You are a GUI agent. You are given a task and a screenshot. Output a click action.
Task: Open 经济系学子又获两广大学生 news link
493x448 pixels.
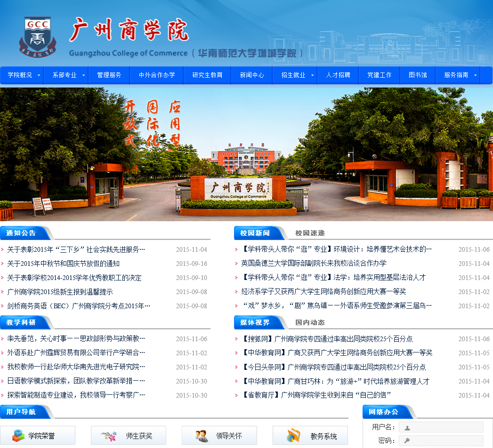(323, 292)
